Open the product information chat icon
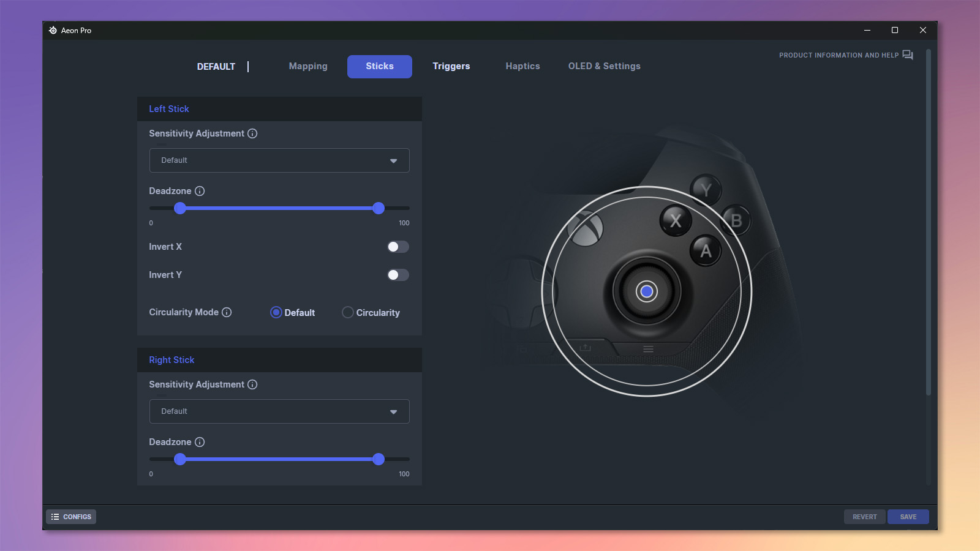 pos(908,55)
